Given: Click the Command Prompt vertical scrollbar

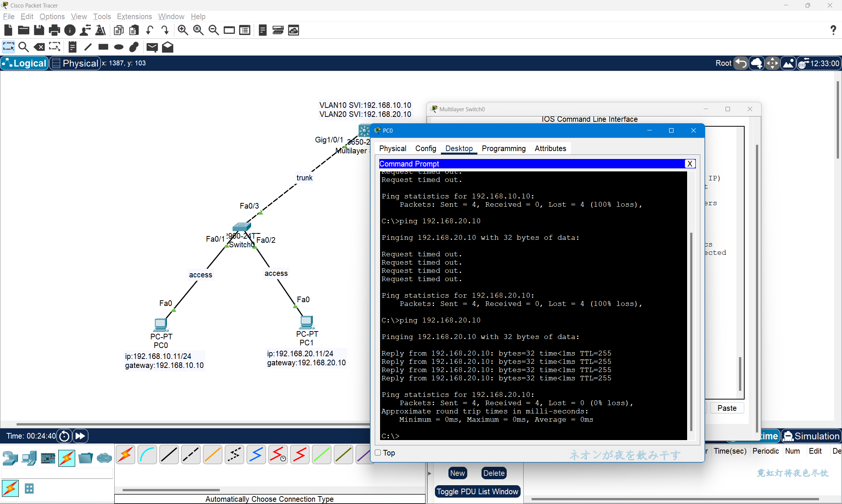Looking at the screenshot, I should tap(691, 332).
